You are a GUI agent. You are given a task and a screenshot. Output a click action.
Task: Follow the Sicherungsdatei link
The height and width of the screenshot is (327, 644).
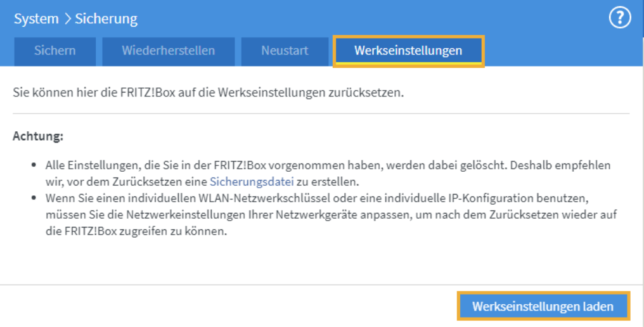click(x=252, y=181)
